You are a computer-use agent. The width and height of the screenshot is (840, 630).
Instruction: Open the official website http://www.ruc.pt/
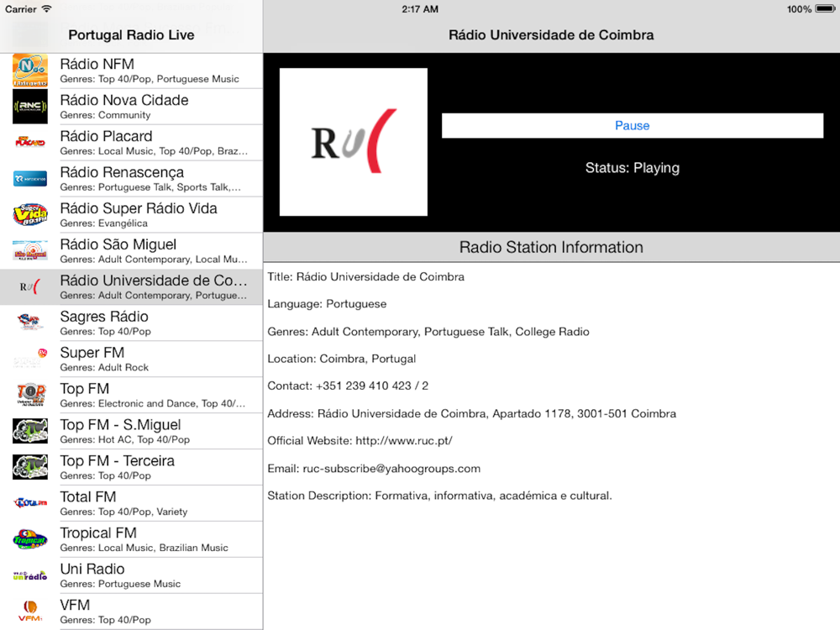pyautogui.click(x=404, y=441)
